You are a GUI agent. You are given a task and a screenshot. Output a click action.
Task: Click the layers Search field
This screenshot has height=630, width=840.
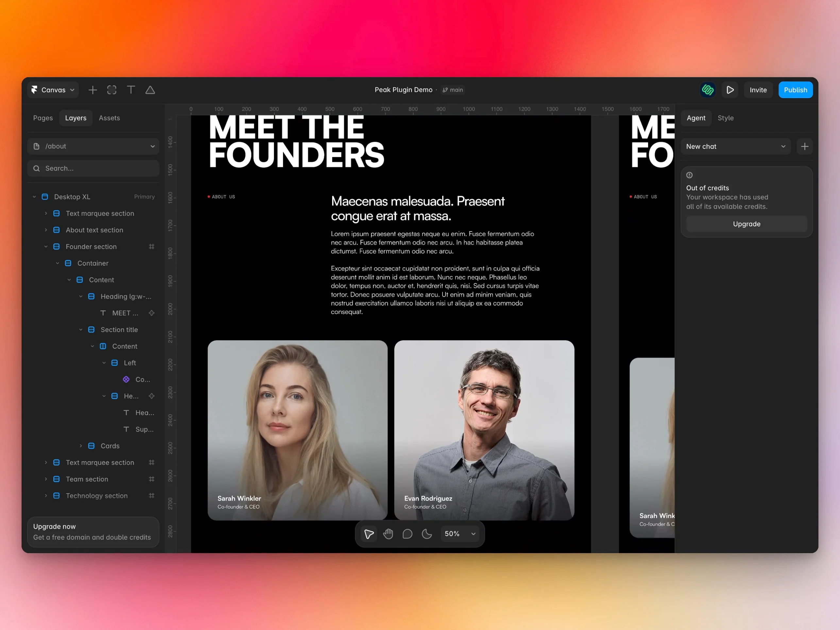[93, 168]
